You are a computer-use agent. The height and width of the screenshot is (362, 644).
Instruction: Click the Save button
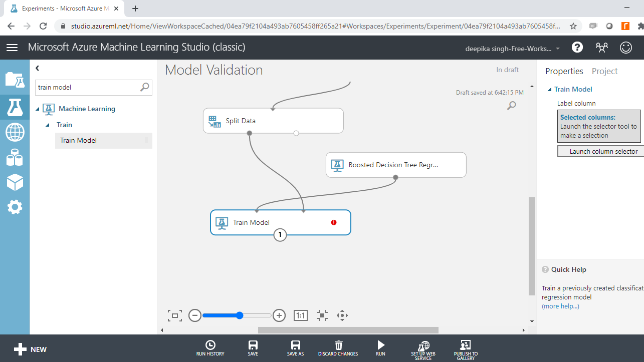coord(253,348)
